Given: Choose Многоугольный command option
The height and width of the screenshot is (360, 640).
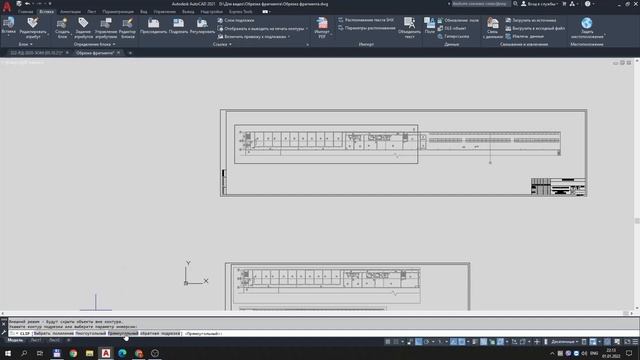Looking at the screenshot, I should tap(91, 333).
